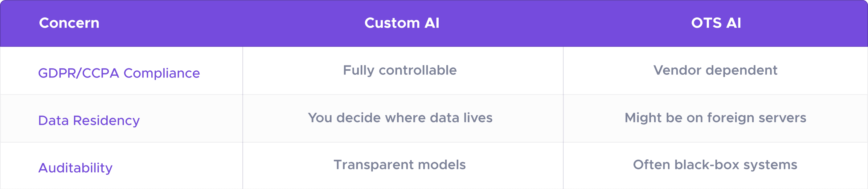
Task: Click the word Custom in the header
Action: click(392, 23)
